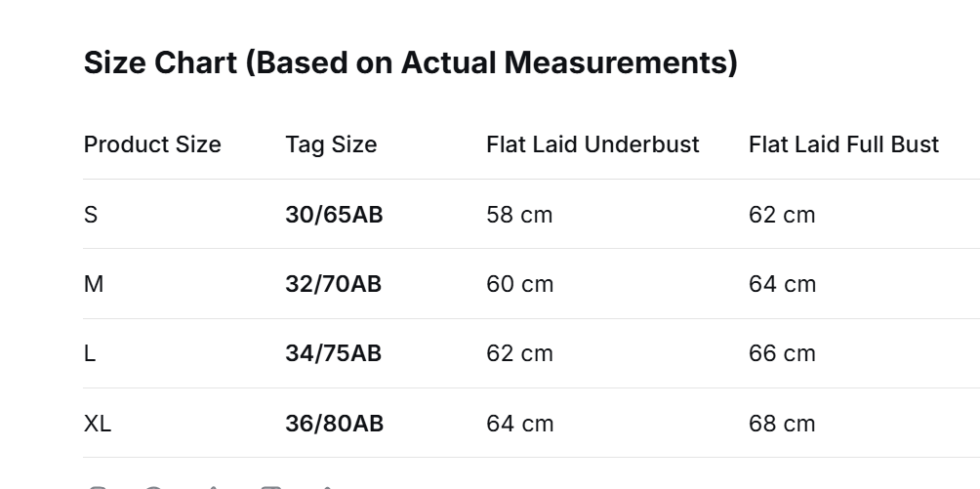Click the 64 cm full bust value for M

[782, 284]
